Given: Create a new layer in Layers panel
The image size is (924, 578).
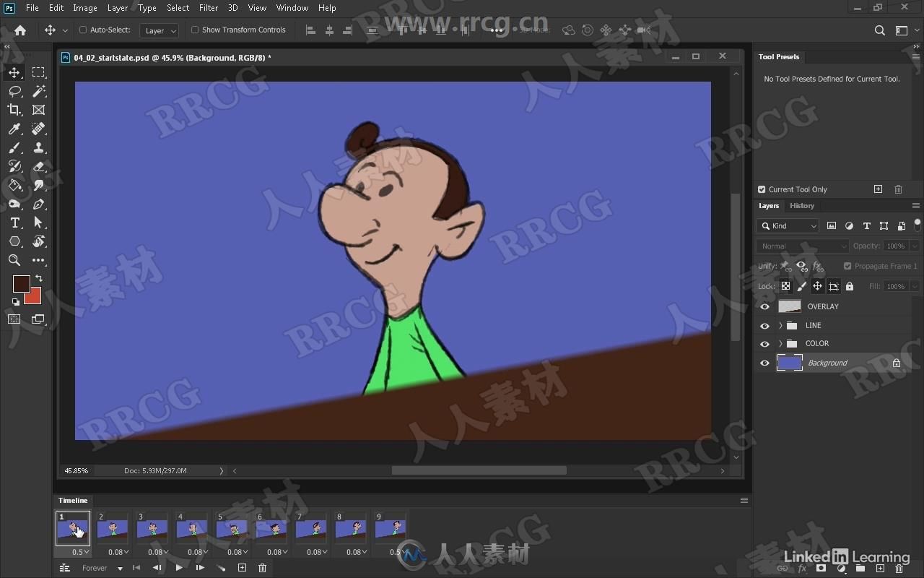Looking at the screenshot, I should pyautogui.click(x=880, y=569).
